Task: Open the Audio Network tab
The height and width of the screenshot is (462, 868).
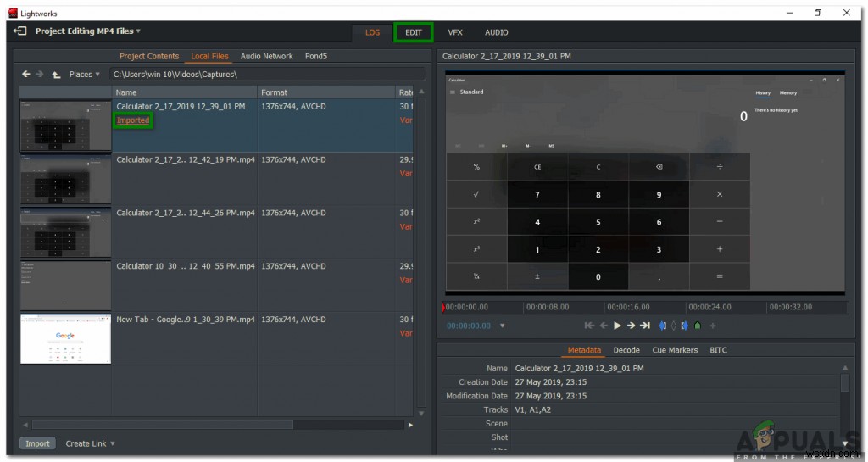Action: 266,57
